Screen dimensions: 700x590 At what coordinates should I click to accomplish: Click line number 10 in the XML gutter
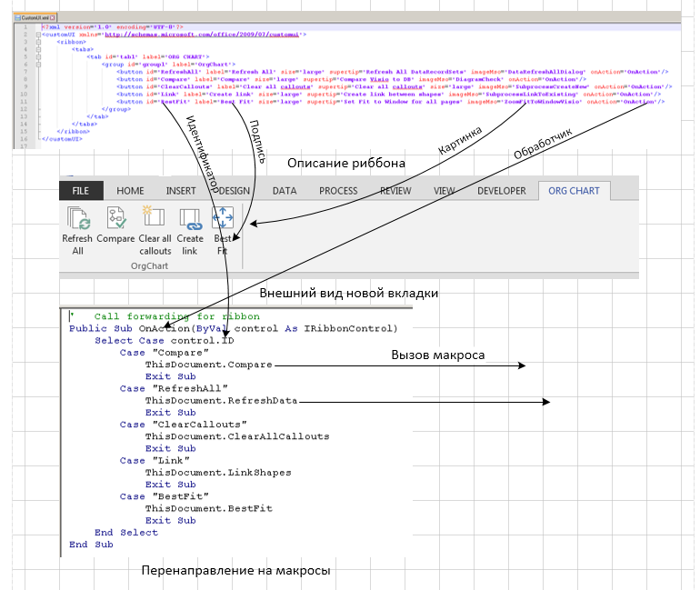click(x=24, y=95)
